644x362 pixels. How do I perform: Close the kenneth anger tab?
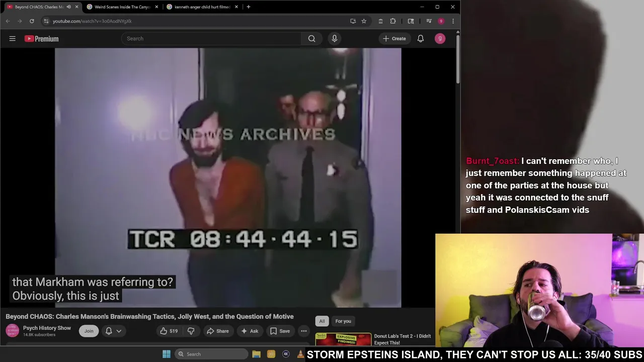pos(236,7)
